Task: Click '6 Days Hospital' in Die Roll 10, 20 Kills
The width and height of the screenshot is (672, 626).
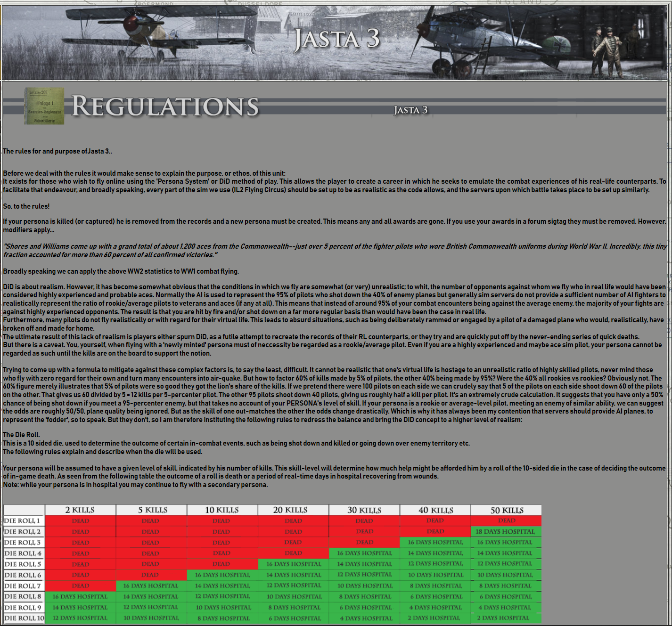Action: (x=294, y=618)
